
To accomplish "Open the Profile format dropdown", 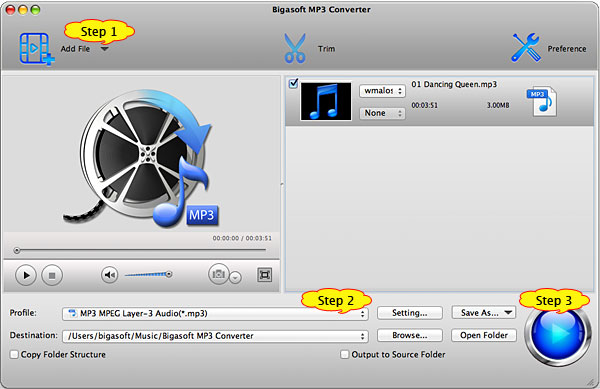I will tap(215, 314).
